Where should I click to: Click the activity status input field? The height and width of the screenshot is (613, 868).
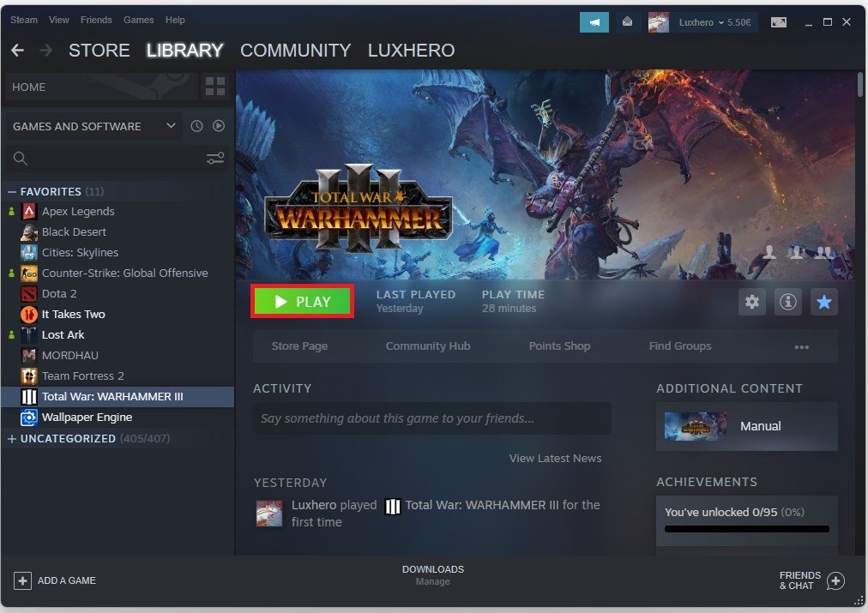coord(432,418)
